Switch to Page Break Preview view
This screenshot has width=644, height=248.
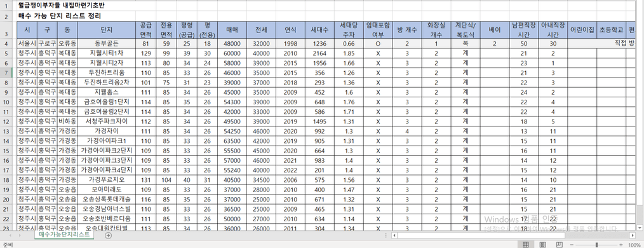point(560,245)
